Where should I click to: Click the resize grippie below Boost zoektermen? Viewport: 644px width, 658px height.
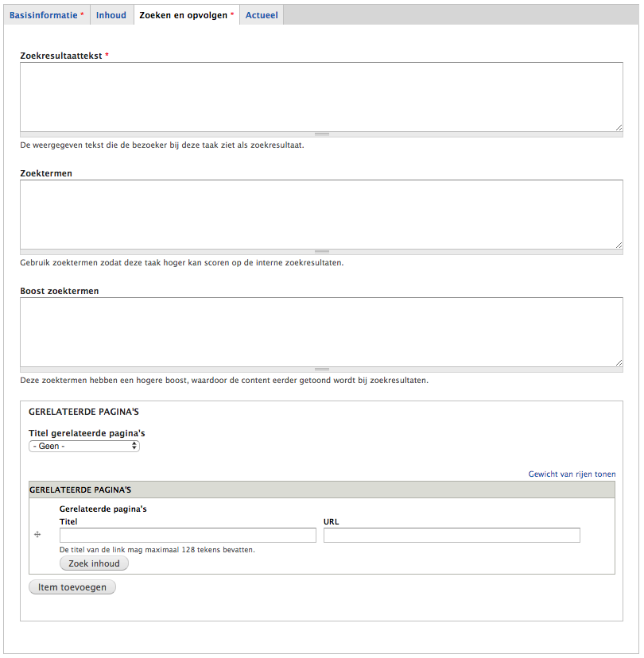pos(321,370)
